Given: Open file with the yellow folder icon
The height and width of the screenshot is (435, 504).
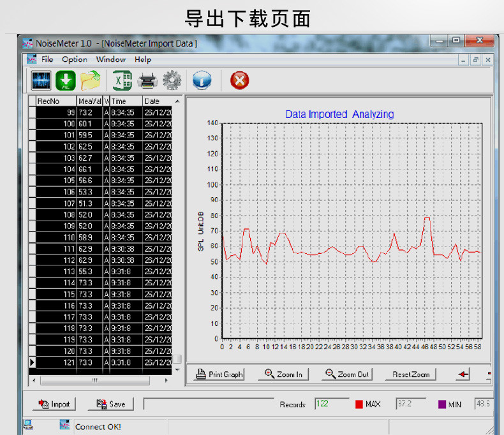Looking at the screenshot, I should 91,80.
